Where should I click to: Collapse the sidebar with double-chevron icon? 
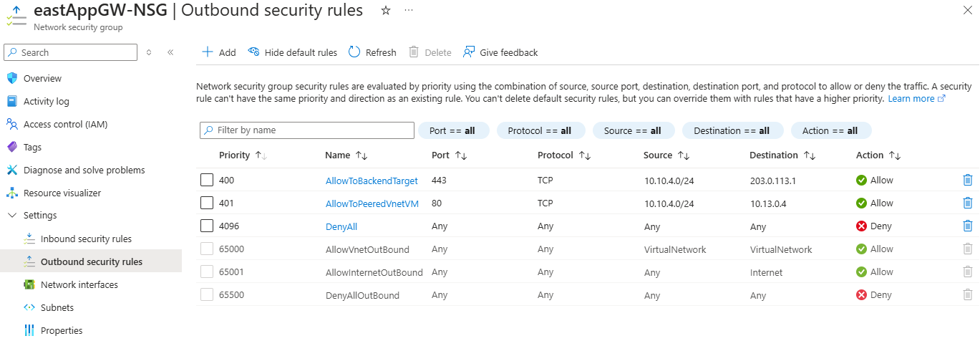(x=170, y=52)
